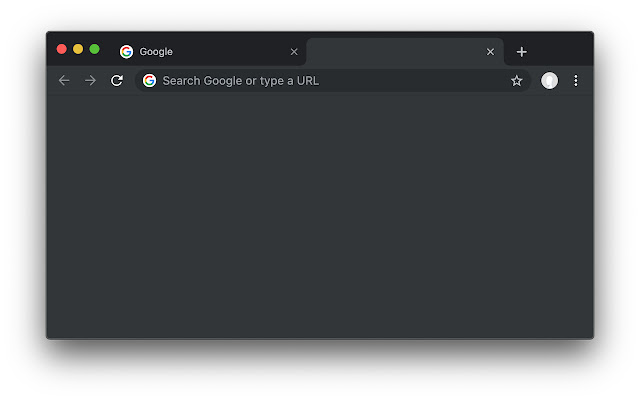Bookmark this page with the star icon
Viewport: 640px width, 400px height.
pyautogui.click(x=517, y=81)
